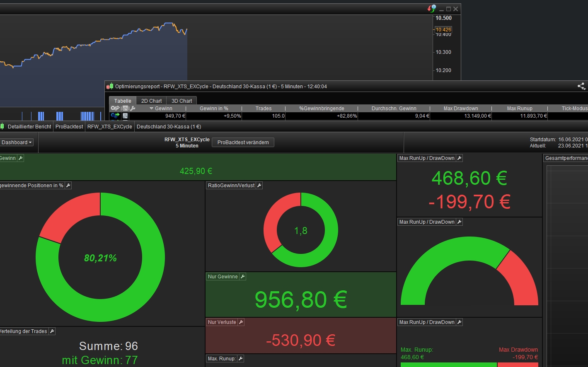Viewport: 588px width, 367px height.
Task: Sort by the %Gewinnbringende column header
Action: tap(322, 109)
